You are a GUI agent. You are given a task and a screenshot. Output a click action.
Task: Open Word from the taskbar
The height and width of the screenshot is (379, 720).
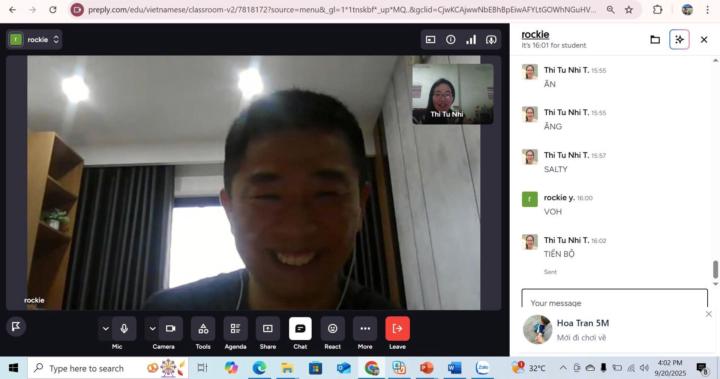tap(455, 368)
